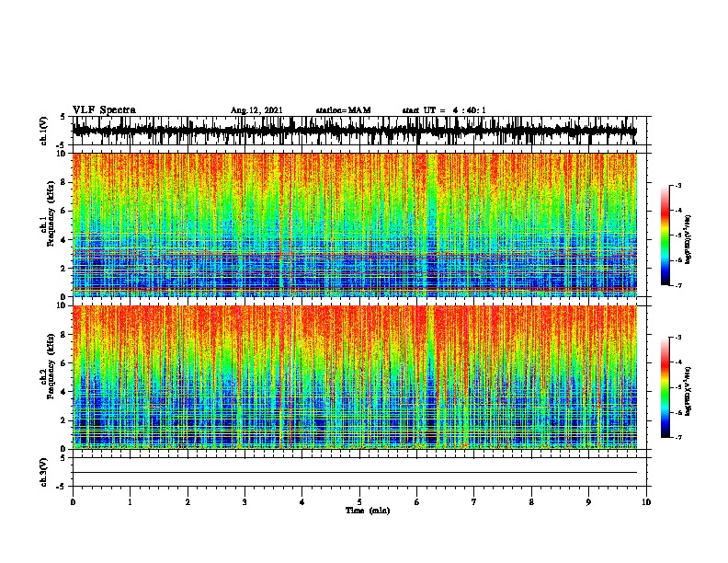
Task: Click the ch.1 waveform trace panel
Action: (358, 131)
